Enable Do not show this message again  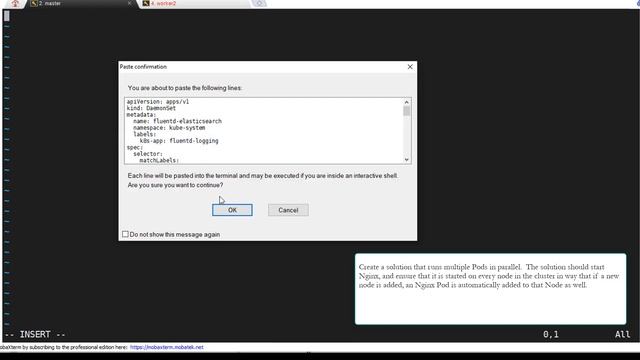pos(125,234)
